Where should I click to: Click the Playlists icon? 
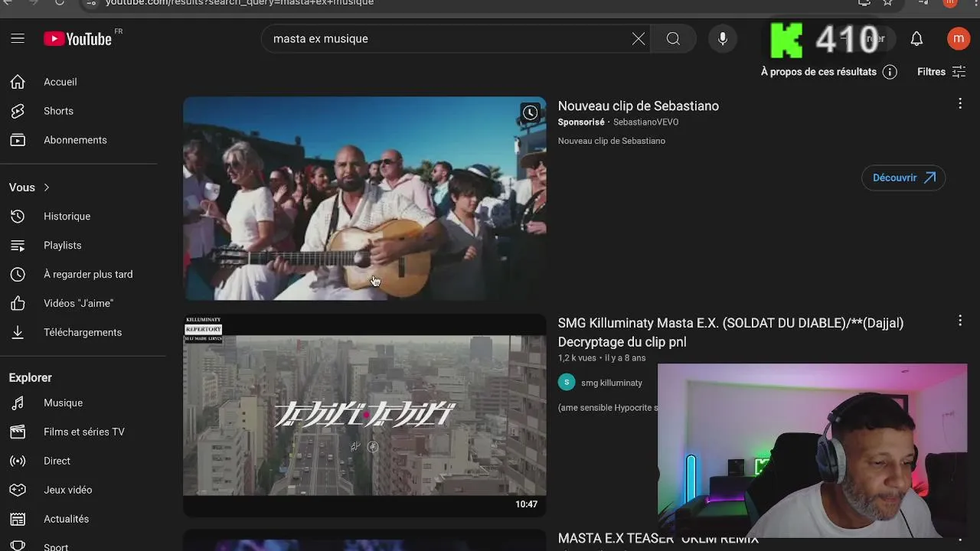pyautogui.click(x=18, y=246)
